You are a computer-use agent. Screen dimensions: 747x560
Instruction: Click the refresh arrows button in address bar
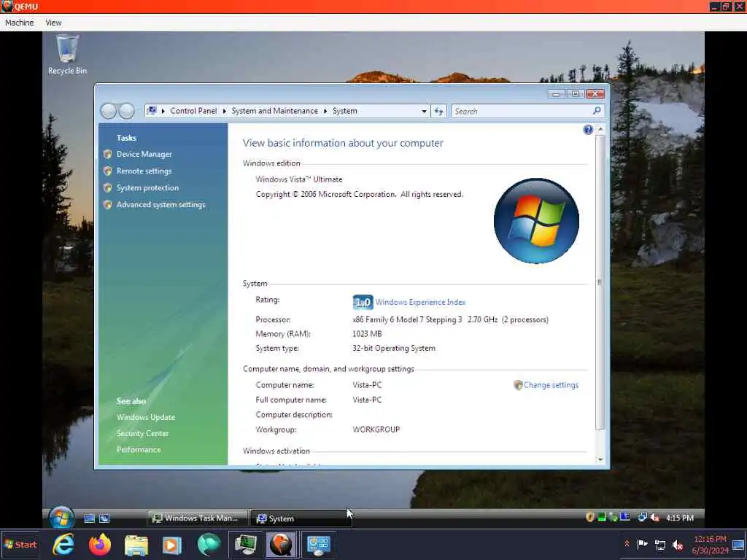coord(438,111)
